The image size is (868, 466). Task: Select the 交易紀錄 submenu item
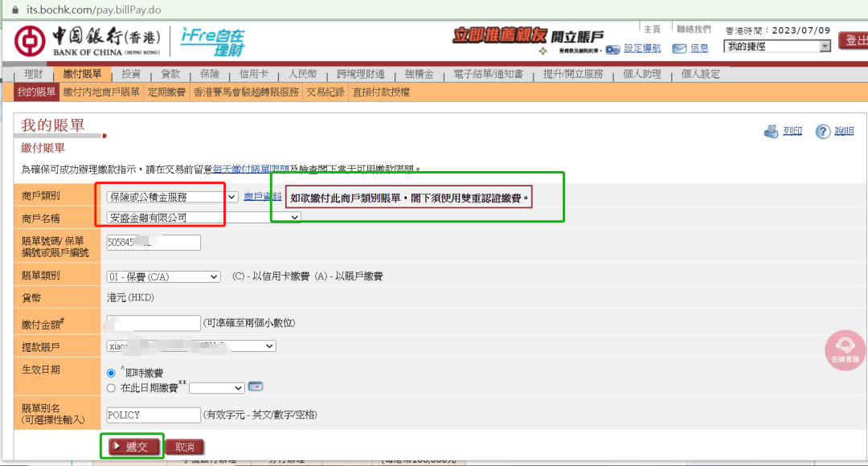pos(325,92)
